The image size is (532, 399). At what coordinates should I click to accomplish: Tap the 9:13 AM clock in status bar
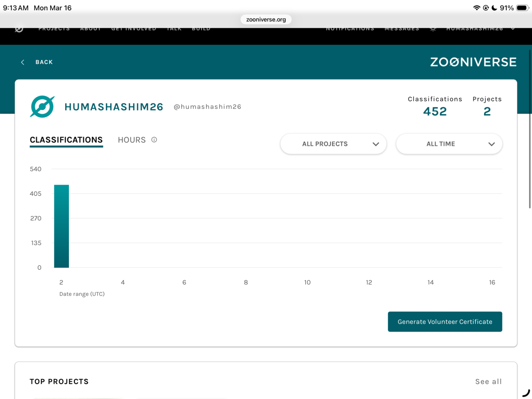coord(16,8)
